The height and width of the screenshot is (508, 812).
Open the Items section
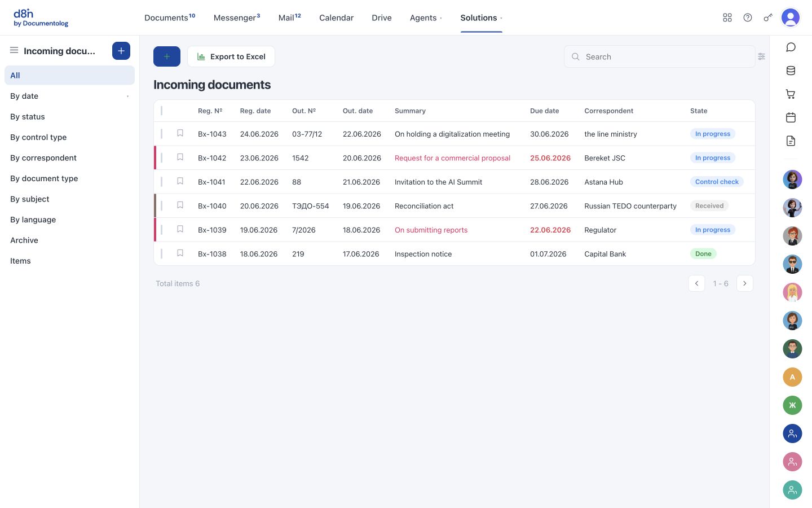(x=69, y=261)
